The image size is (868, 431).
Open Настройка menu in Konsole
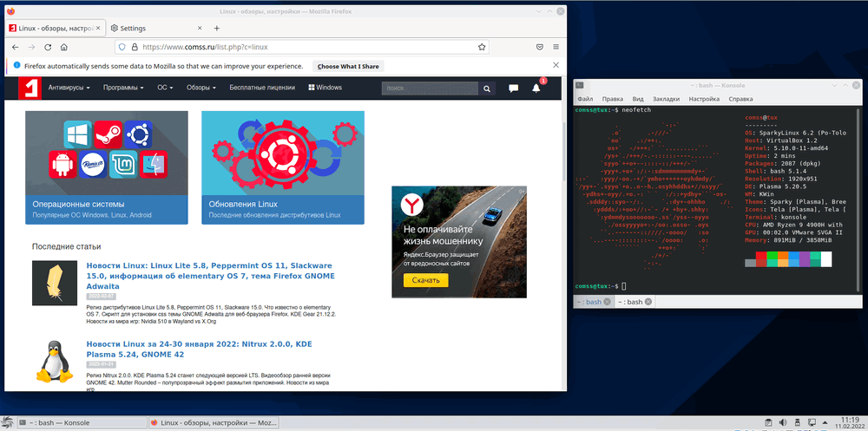[x=704, y=99]
